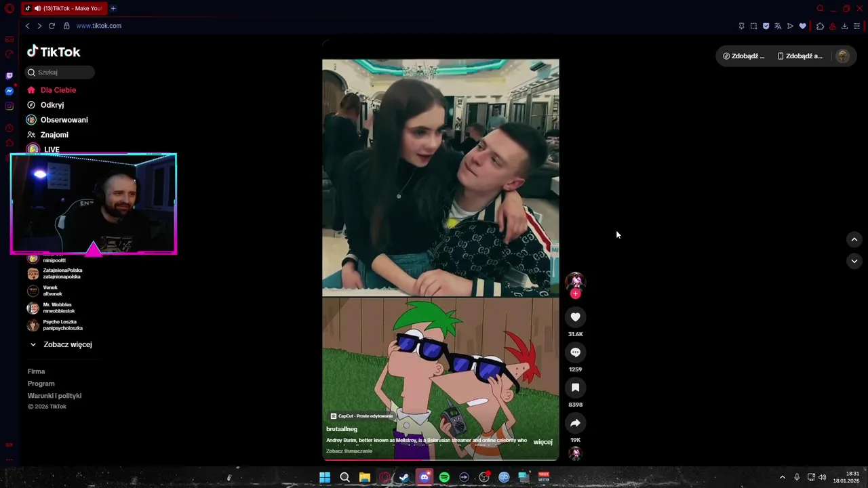Mute the tab via speaker icon
The image size is (868, 488).
click(x=38, y=8)
